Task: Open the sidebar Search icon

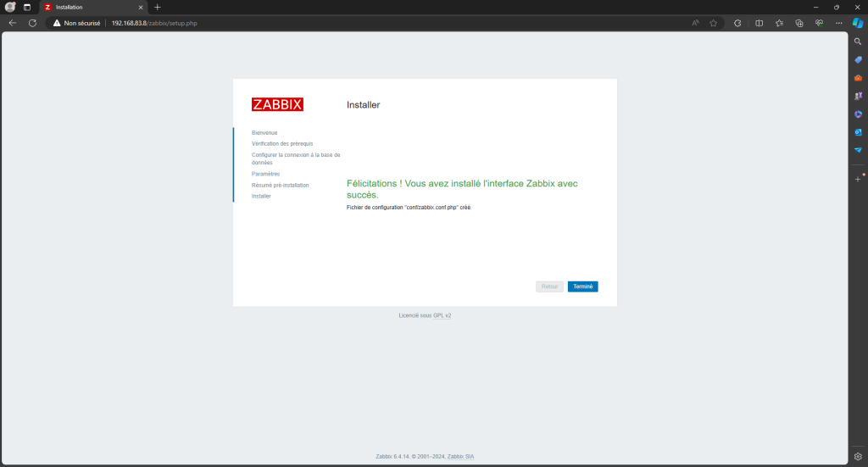Action: point(858,42)
